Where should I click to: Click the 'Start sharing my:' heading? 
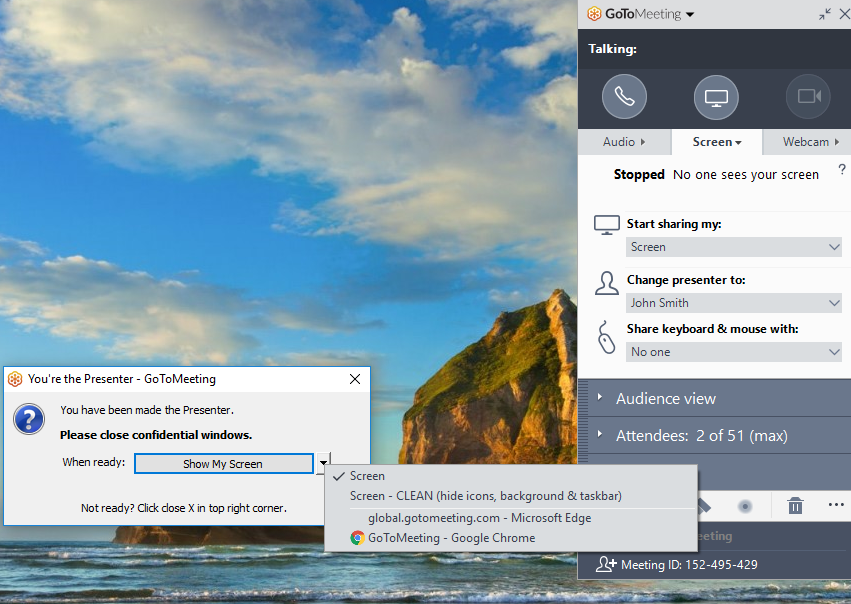(x=674, y=224)
